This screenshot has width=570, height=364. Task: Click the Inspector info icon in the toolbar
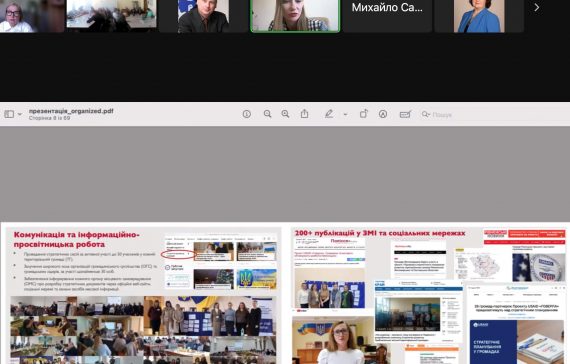pos(246,114)
